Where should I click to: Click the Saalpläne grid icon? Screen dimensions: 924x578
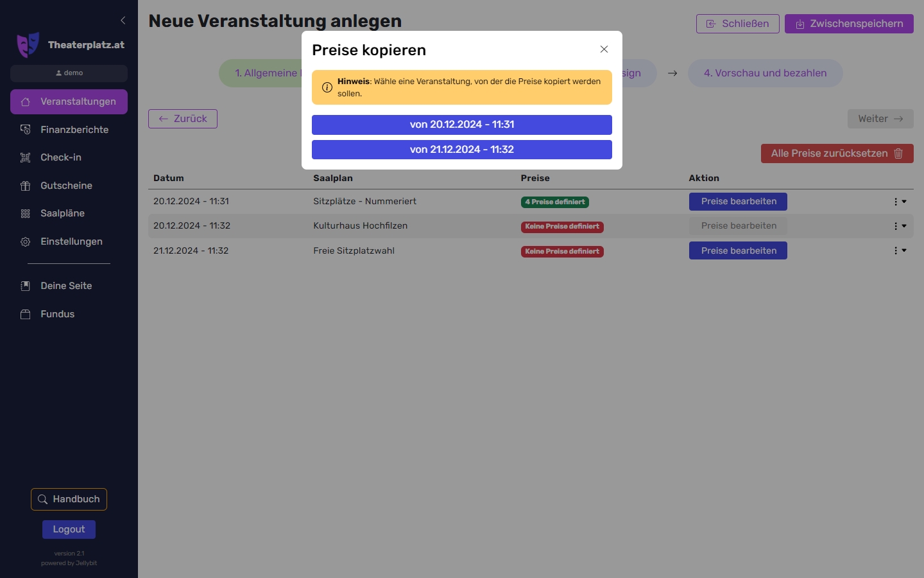(x=26, y=214)
